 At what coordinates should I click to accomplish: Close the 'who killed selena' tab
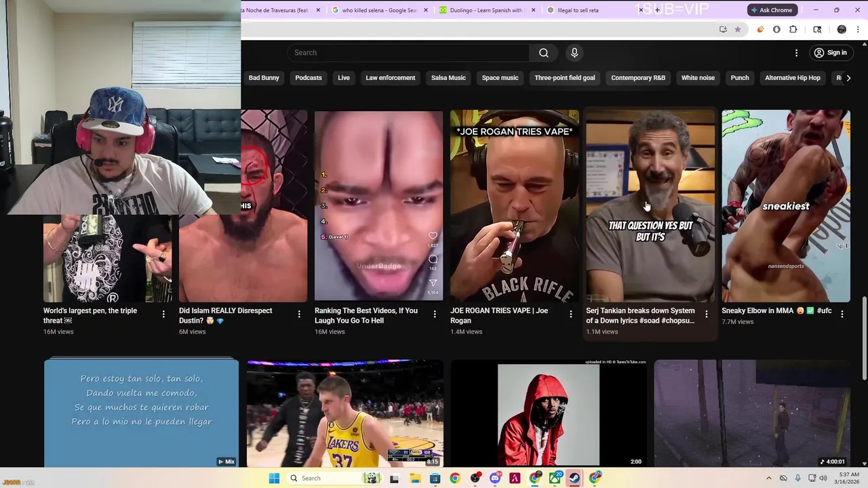point(426,10)
